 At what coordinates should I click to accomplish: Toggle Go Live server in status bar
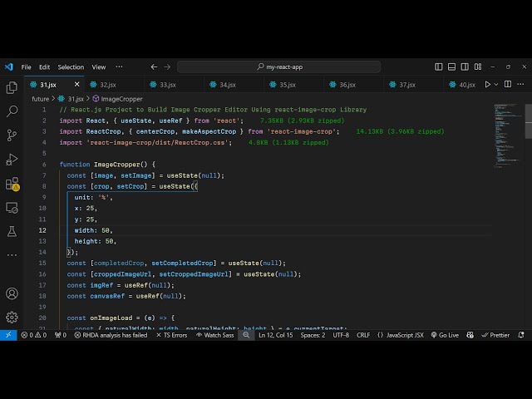445,335
